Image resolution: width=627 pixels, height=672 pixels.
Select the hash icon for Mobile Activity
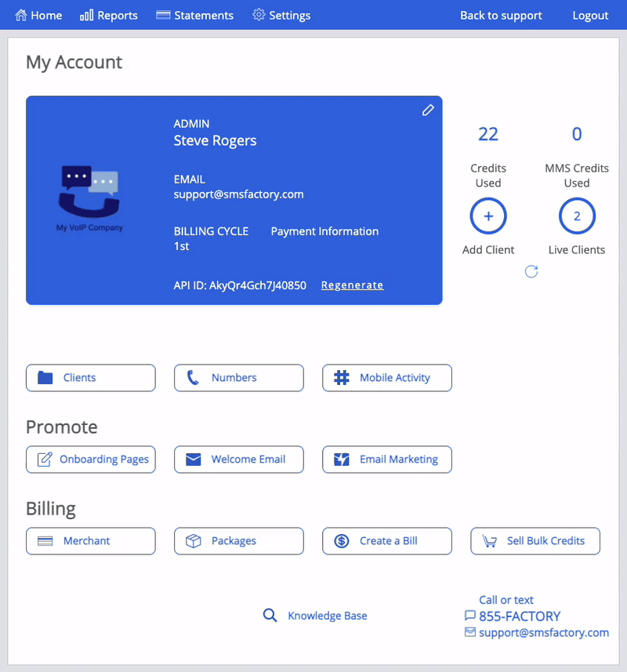pos(340,378)
